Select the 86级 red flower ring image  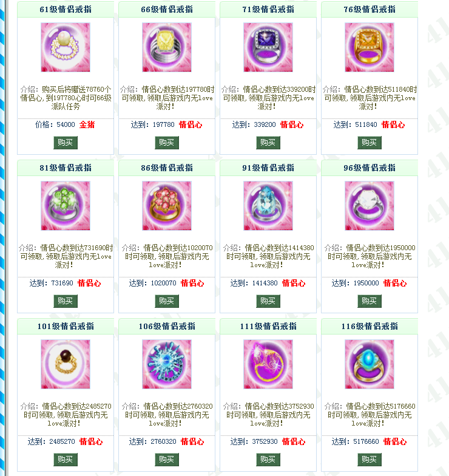pos(167,206)
